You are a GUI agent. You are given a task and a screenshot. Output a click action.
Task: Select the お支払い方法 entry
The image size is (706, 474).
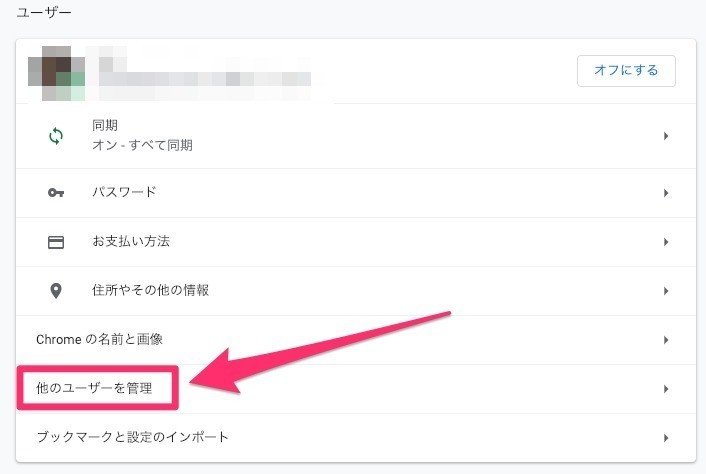coord(130,242)
